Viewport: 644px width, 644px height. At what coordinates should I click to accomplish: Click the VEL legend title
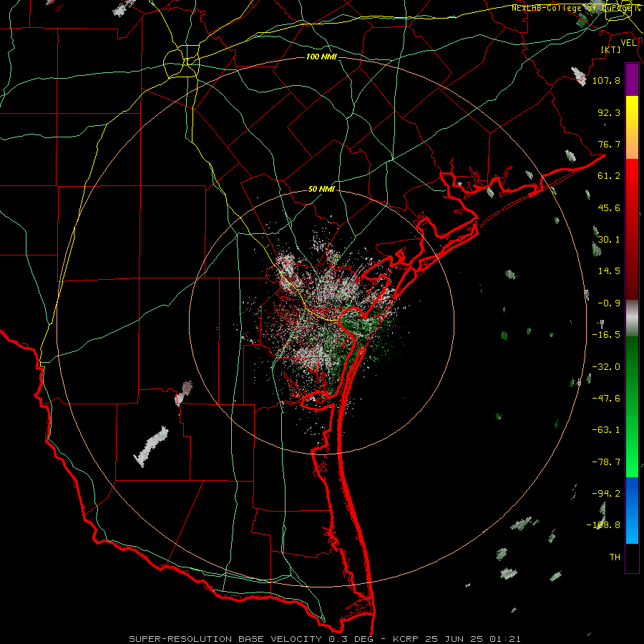click(x=628, y=43)
